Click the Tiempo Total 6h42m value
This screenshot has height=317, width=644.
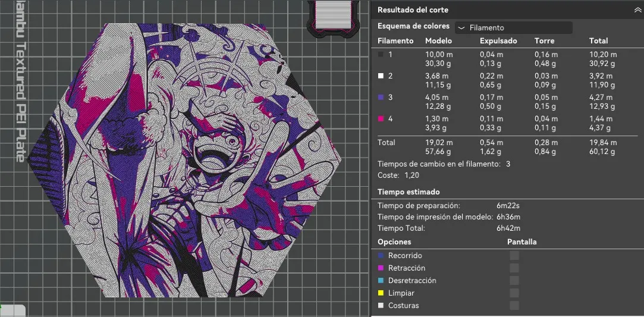coord(508,228)
